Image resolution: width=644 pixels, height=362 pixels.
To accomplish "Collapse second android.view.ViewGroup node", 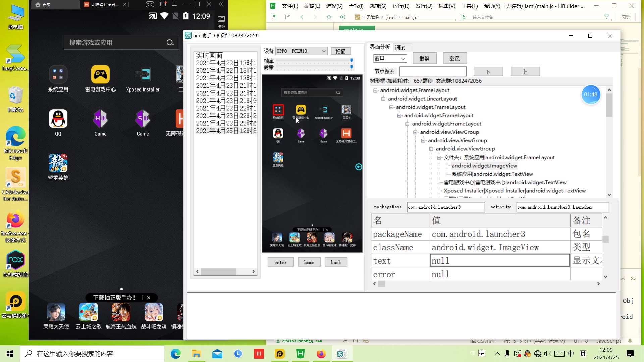I will (423, 140).
